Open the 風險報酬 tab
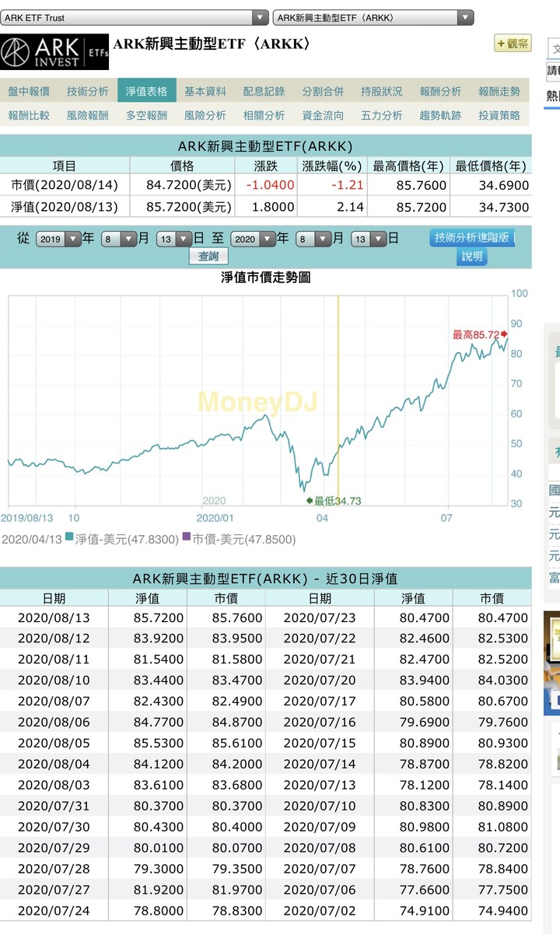 click(x=88, y=115)
